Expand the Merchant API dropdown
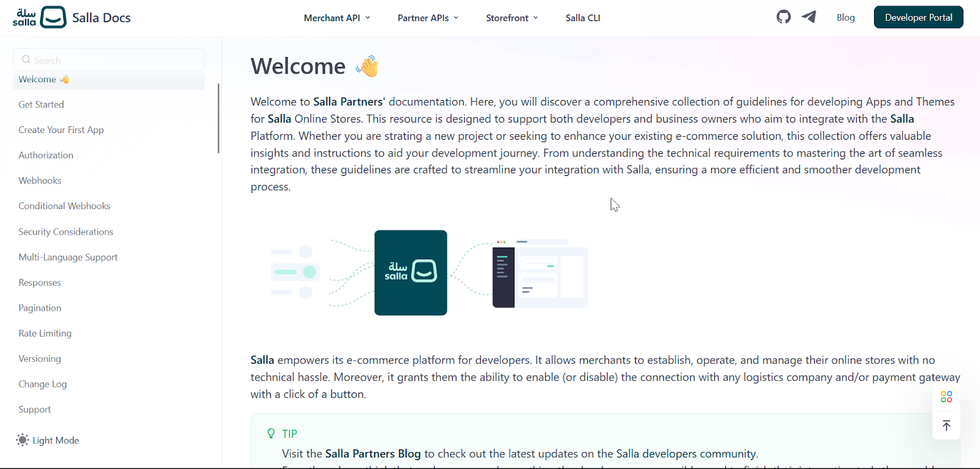 [x=337, y=18]
